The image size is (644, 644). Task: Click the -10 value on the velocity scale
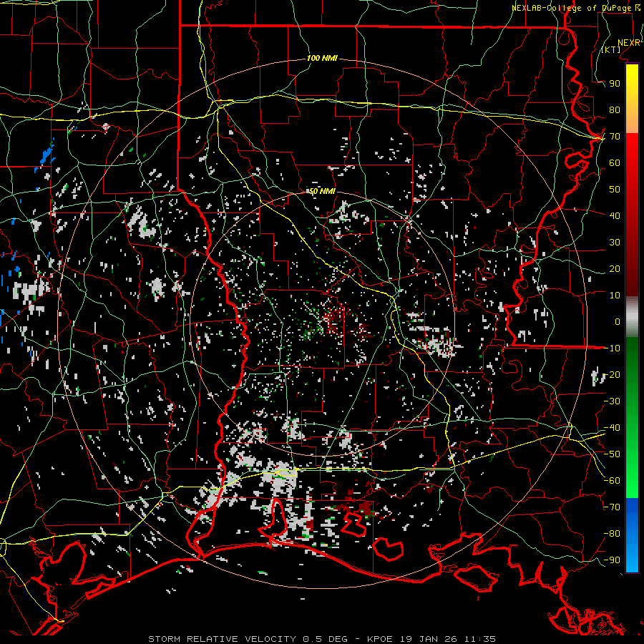(x=612, y=348)
